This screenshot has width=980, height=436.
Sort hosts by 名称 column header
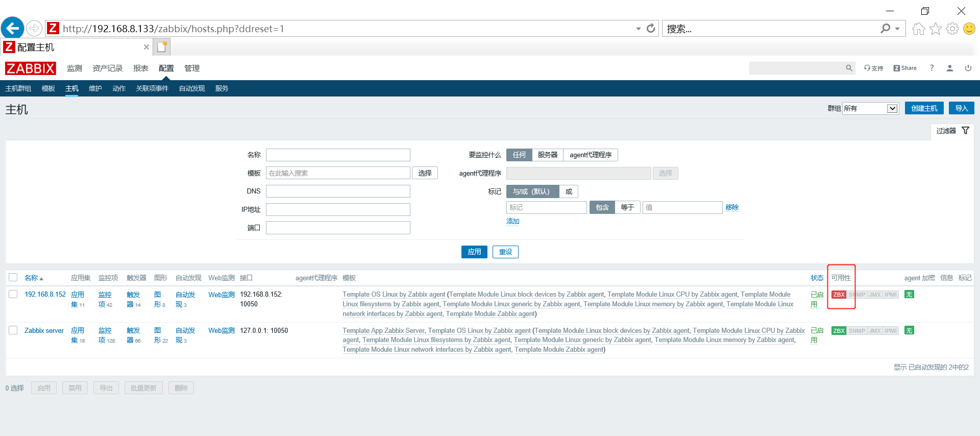[x=34, y=278]
